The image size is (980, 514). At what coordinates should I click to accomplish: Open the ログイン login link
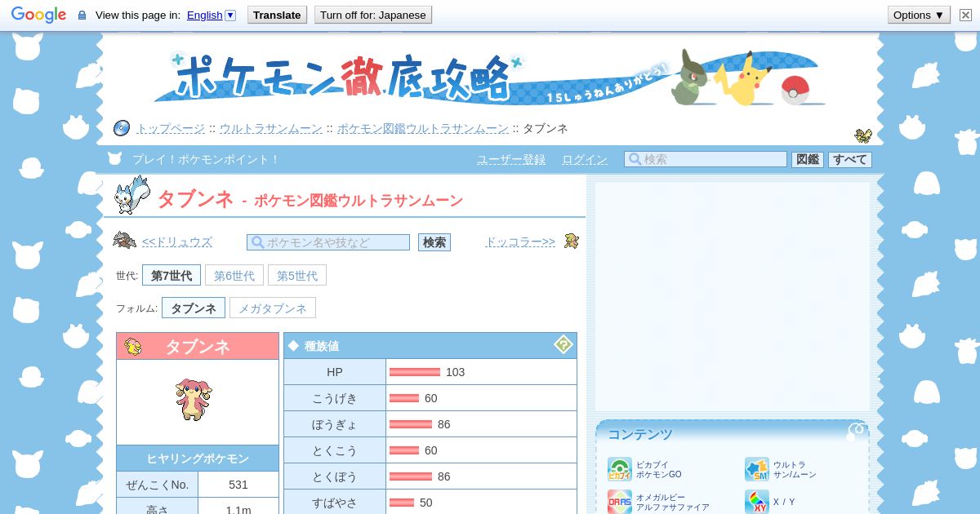[x=585, y=160]
